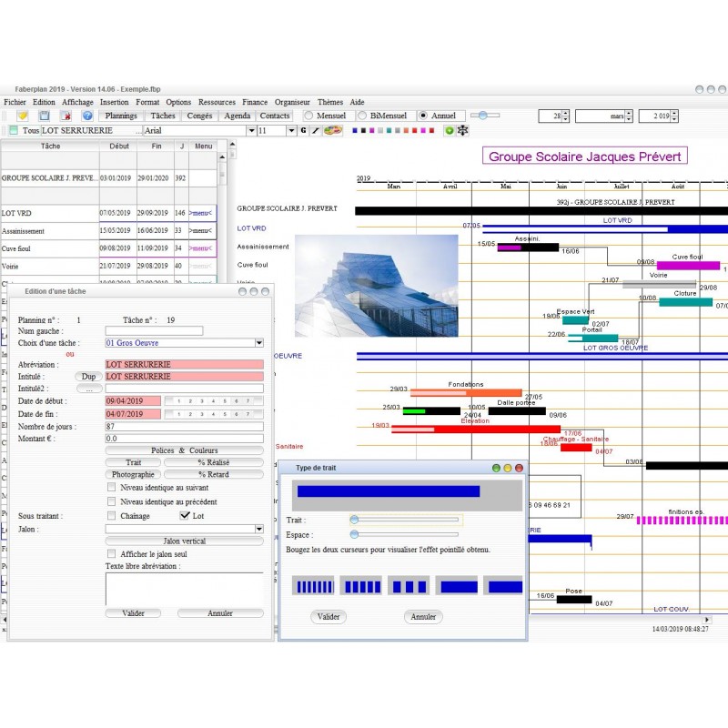Click the small green square icon beside Tous
The image size is (728, 728).
click(14, 130)
